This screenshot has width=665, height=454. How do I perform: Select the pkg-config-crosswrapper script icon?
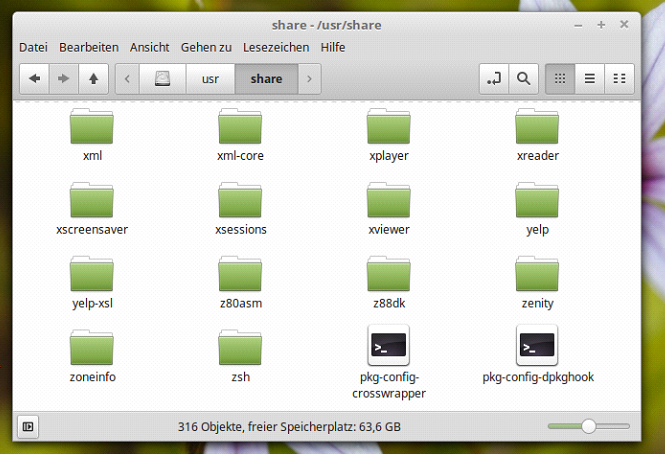pos(388,345)
